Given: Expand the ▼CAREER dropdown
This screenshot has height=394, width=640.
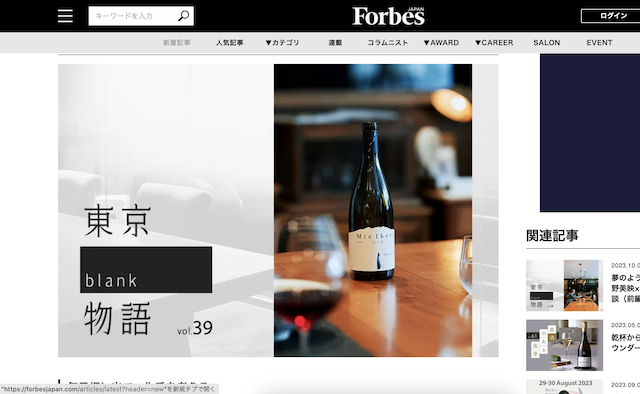Looking at the screenshot, I should (494, 42).
